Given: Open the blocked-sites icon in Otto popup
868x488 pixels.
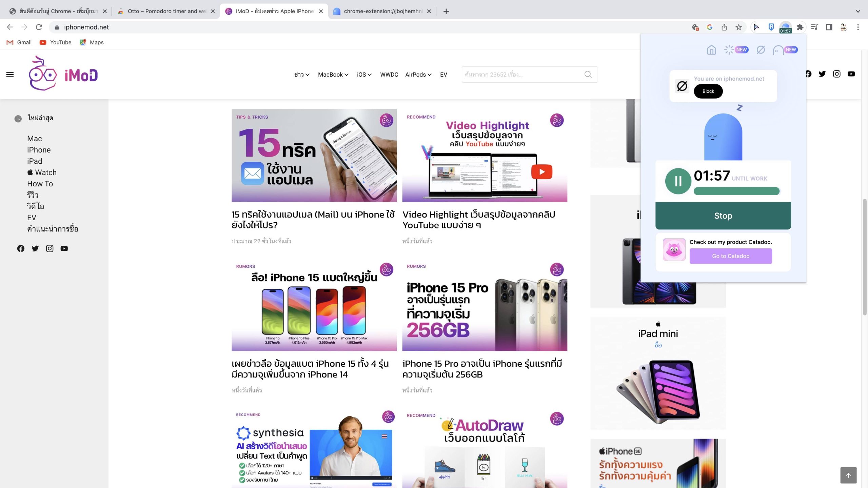Looking at the screenshot, I should 761,50.
